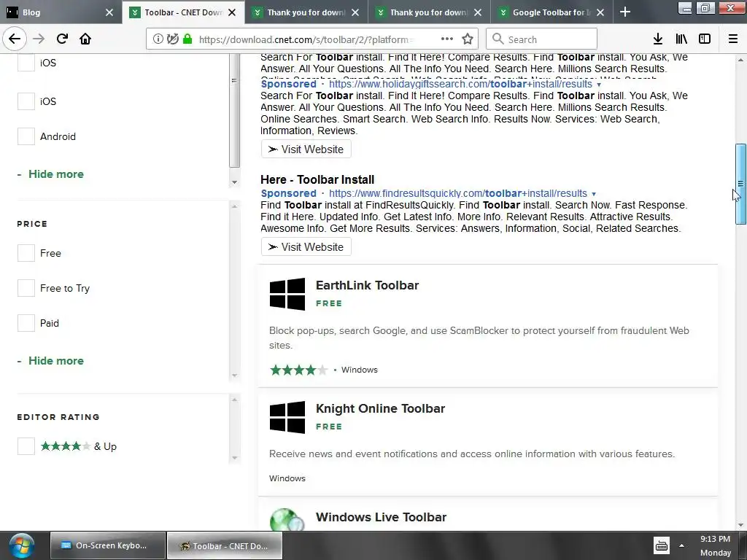Image resolution: width=747 pixels, height=560 pixels.
Task: Collapse price list with Hide more
Action: [x=56, y=361]
